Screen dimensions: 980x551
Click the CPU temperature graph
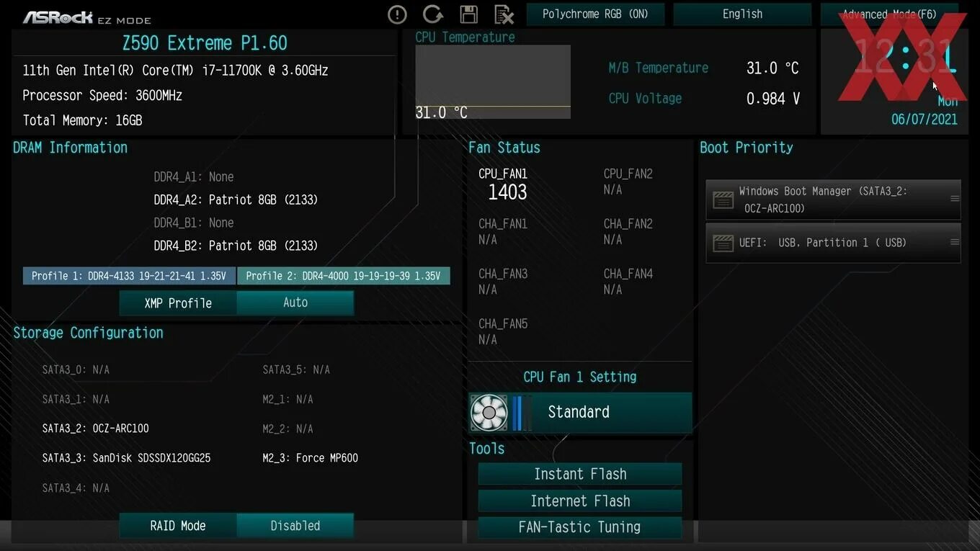coord(493,81)
